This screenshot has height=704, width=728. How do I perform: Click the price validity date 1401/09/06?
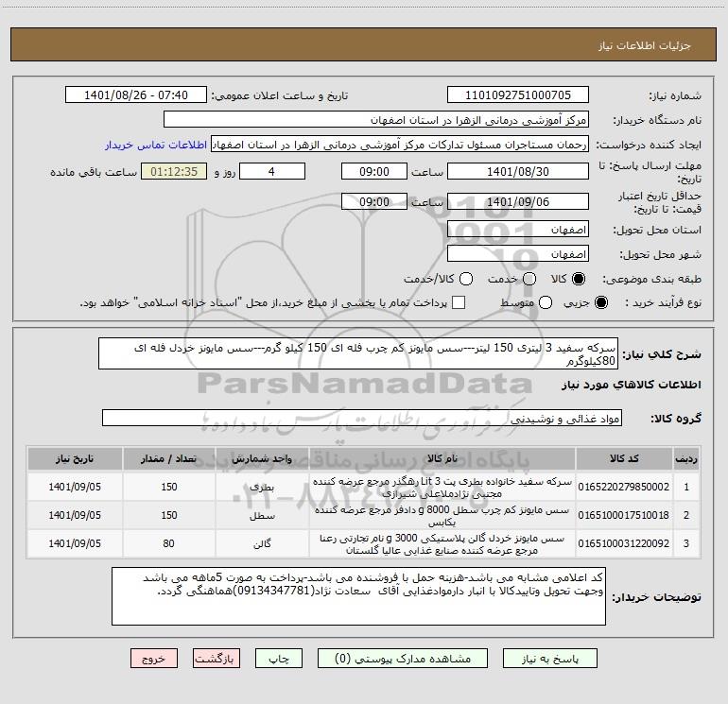tap(518, 202)
